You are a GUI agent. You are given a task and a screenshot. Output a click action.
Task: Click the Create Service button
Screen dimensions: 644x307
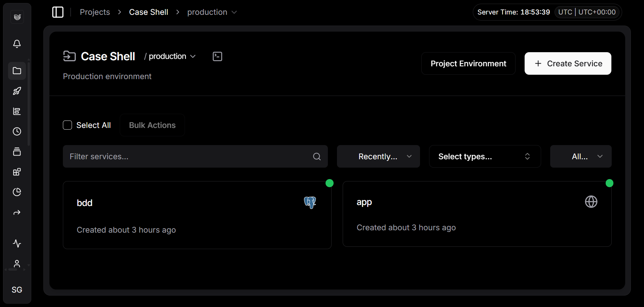pos(568,64)
